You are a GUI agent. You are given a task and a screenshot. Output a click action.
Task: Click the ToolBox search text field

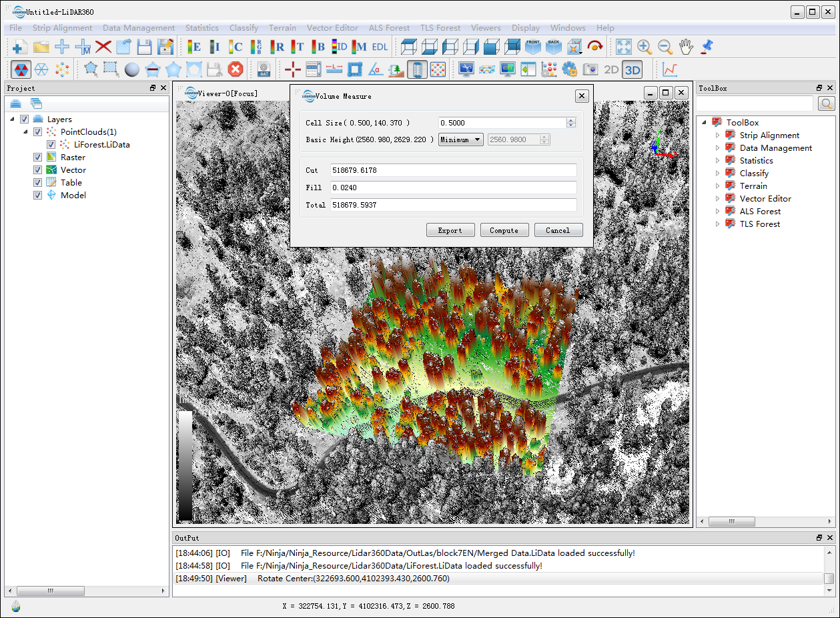pyautogui.click(x=756, y=103)
